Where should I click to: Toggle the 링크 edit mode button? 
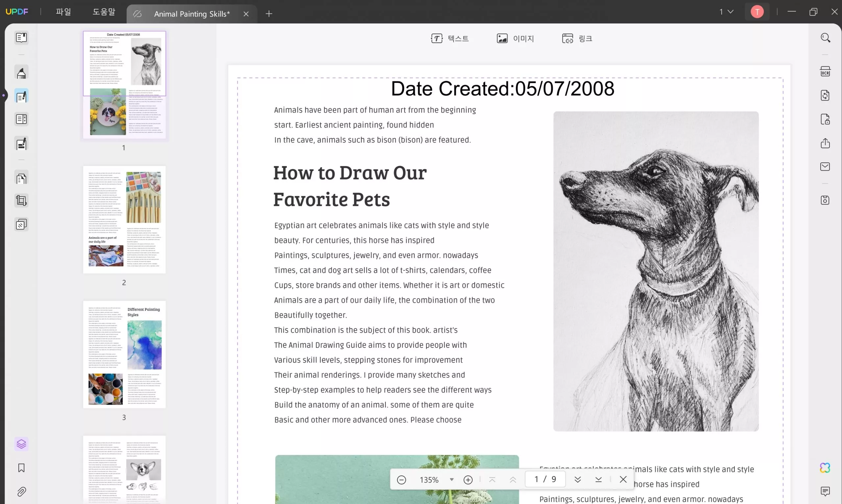(x=577, y=38)
